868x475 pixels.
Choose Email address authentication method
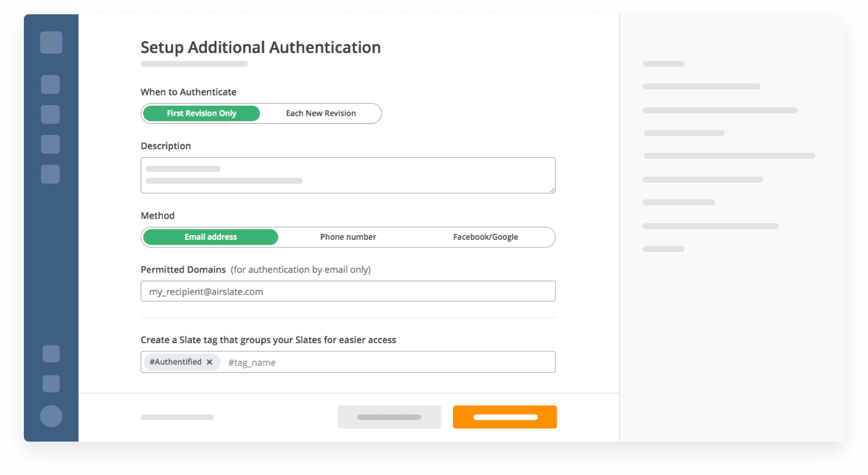point(210,237)
